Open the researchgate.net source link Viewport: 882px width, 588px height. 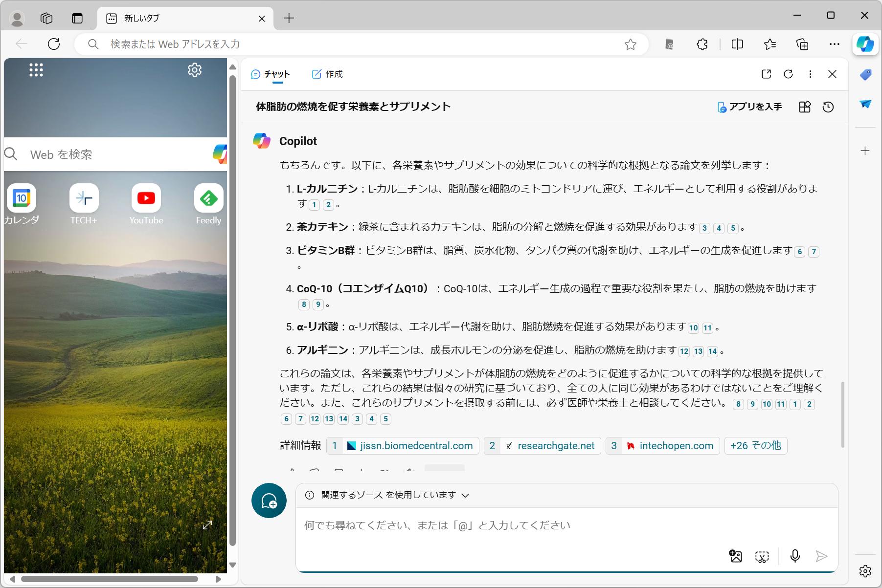[543, 446]
